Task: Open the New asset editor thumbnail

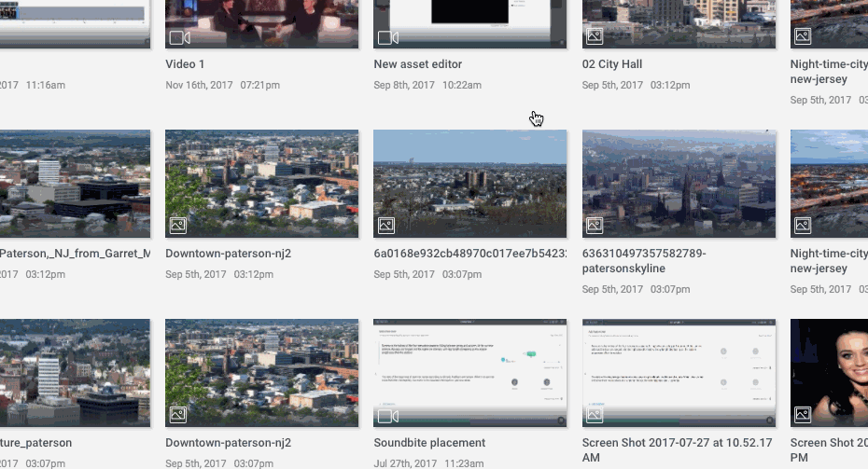Action: click(470, 24)
